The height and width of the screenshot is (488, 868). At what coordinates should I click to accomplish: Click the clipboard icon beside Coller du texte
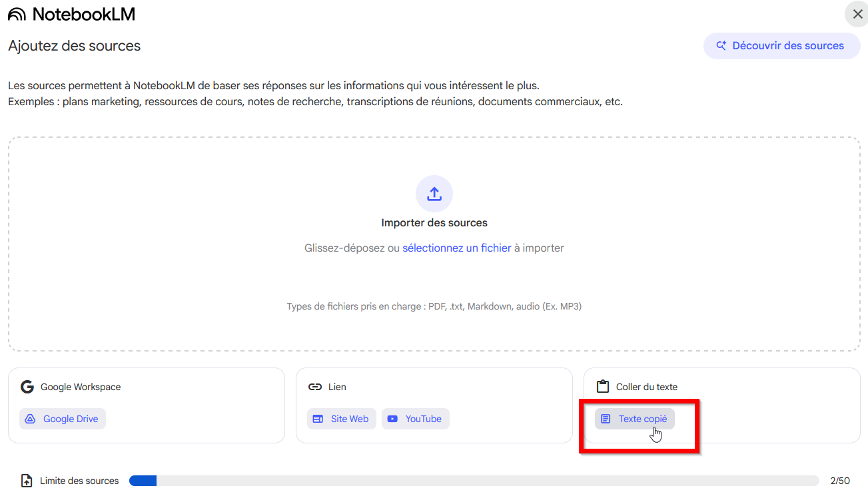[603, 387]
